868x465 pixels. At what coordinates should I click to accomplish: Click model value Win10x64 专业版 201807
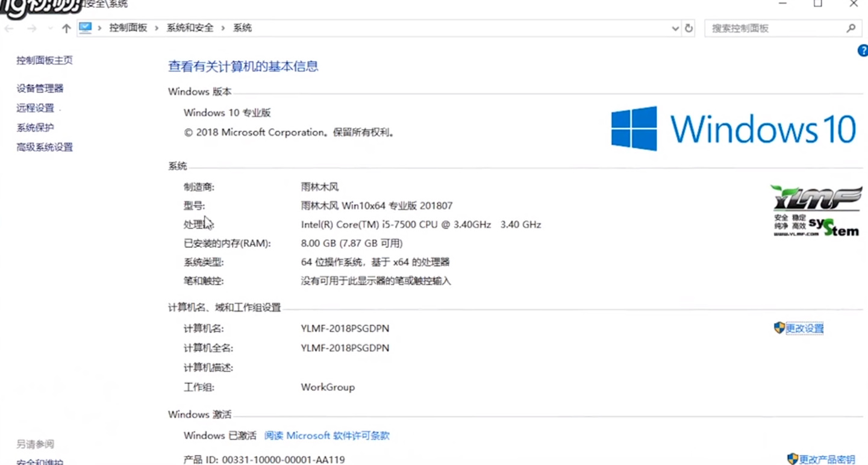tap(376, 206)
